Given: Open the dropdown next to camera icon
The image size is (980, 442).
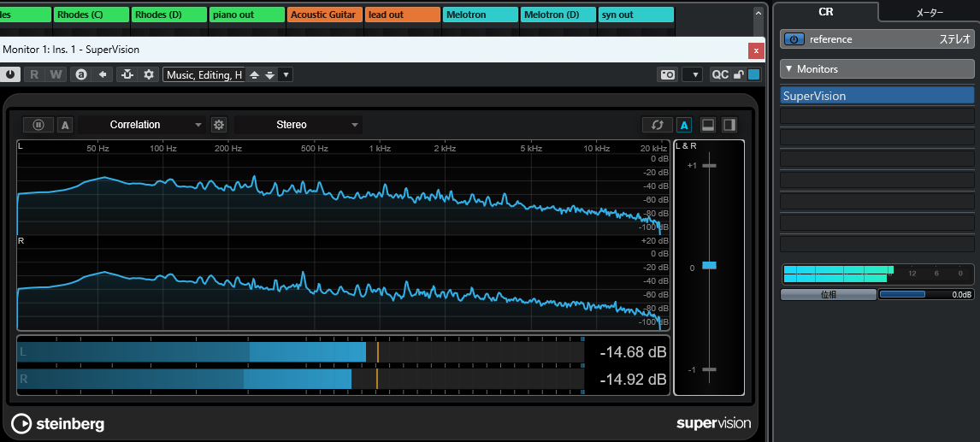Looking at the screenshot, I should (693, 75).
